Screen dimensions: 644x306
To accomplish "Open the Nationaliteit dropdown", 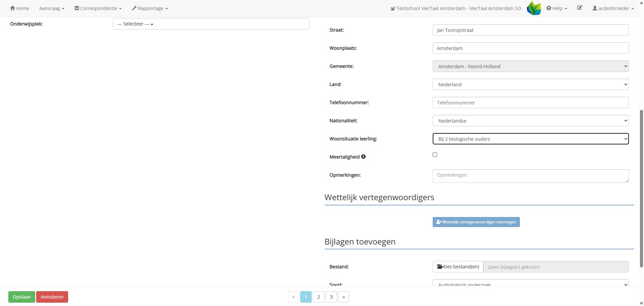I will [x=531, y=121].
